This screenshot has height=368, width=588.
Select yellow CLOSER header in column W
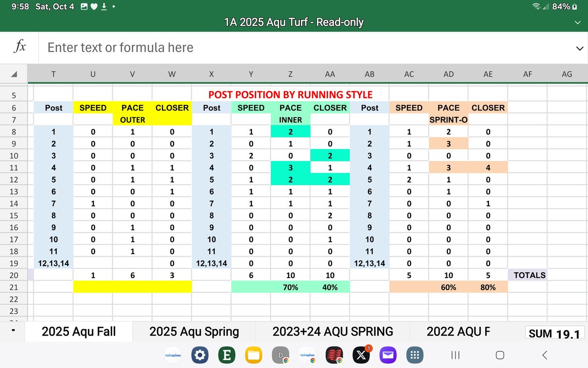[172, 108]
